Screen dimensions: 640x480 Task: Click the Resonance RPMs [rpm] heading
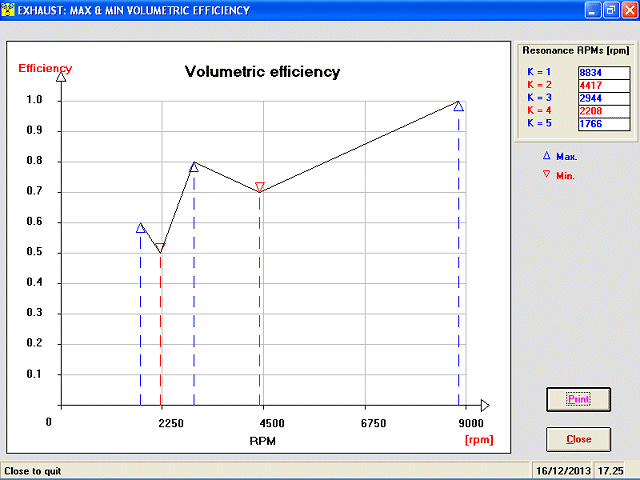[576, 51]
